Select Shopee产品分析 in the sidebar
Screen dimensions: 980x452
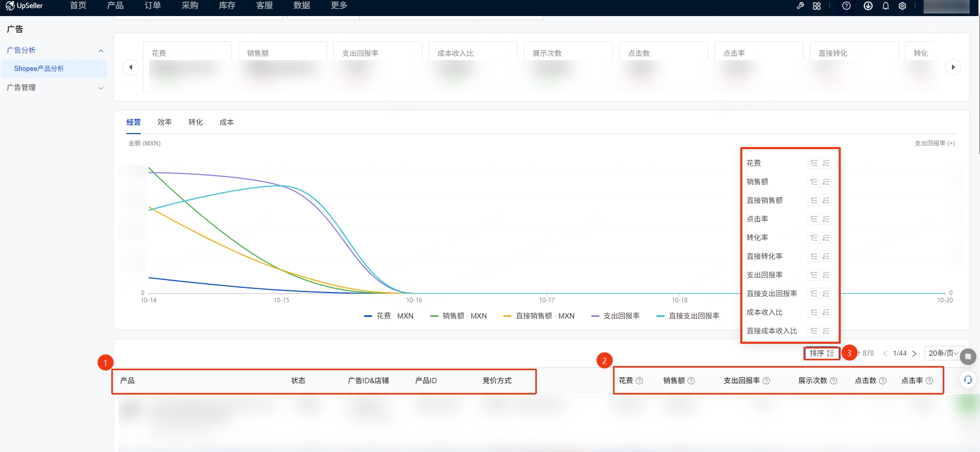pyautogui.click(x=54, y=69)
